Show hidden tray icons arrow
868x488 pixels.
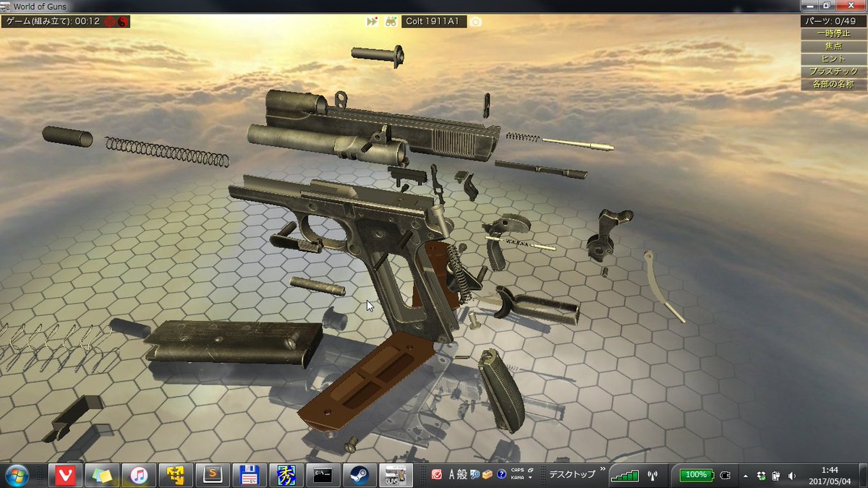click(x=745, y=476)
